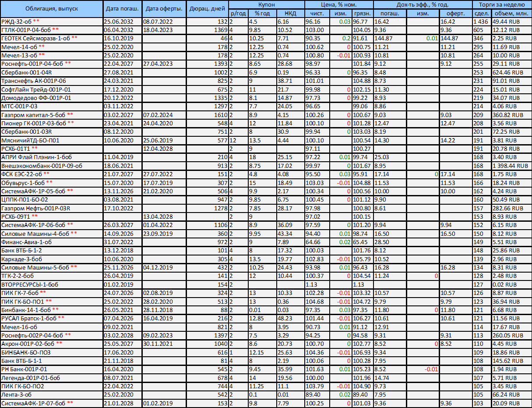532x408 pixels.
Task: Open the РЖД-32-об bond row
Action: click(x=19, y=21)
